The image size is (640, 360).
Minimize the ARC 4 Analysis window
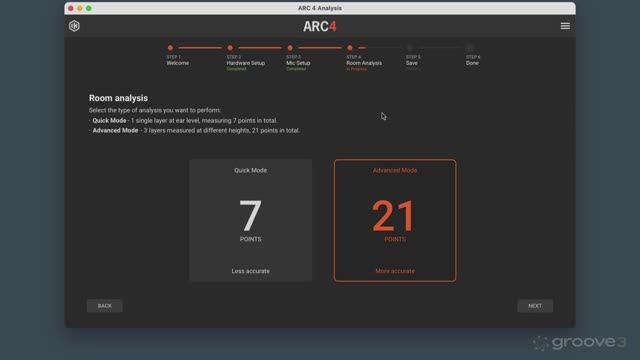[80, 8]
